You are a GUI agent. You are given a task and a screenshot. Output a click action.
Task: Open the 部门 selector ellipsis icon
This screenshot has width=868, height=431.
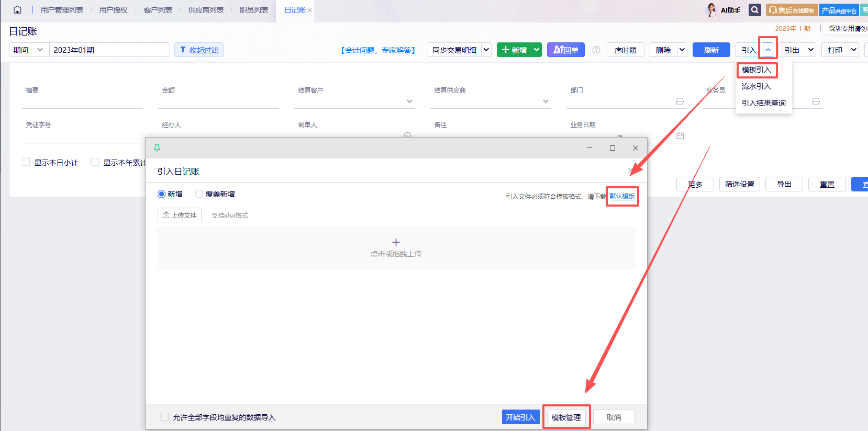680,101
